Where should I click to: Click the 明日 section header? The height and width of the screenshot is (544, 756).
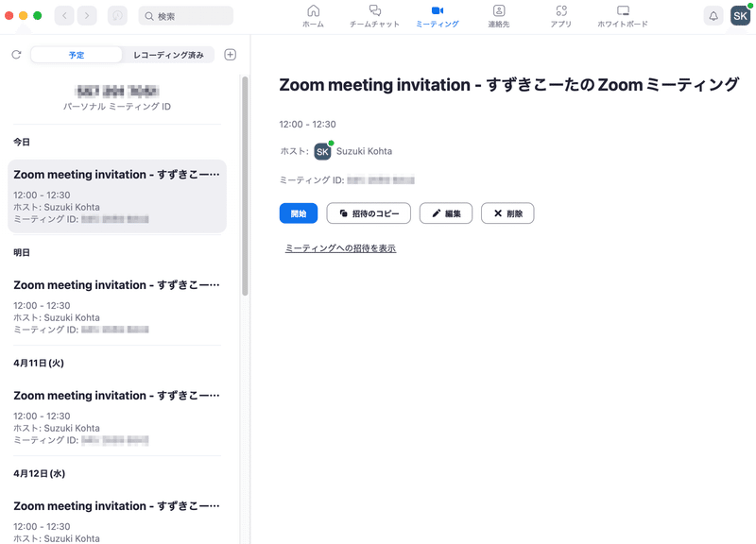coord(22,252)
